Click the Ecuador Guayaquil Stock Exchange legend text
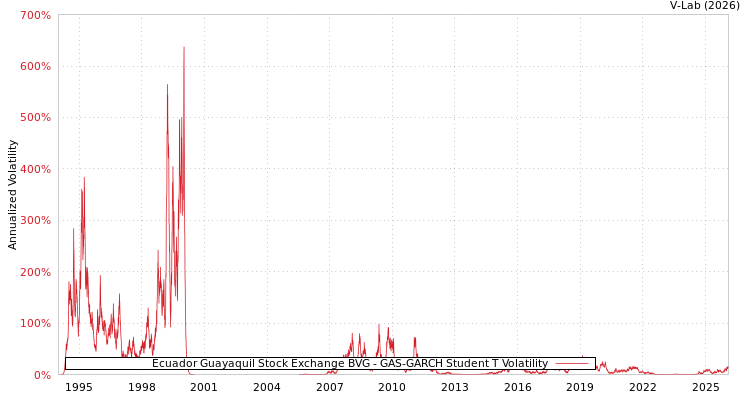 pos(349,364)
